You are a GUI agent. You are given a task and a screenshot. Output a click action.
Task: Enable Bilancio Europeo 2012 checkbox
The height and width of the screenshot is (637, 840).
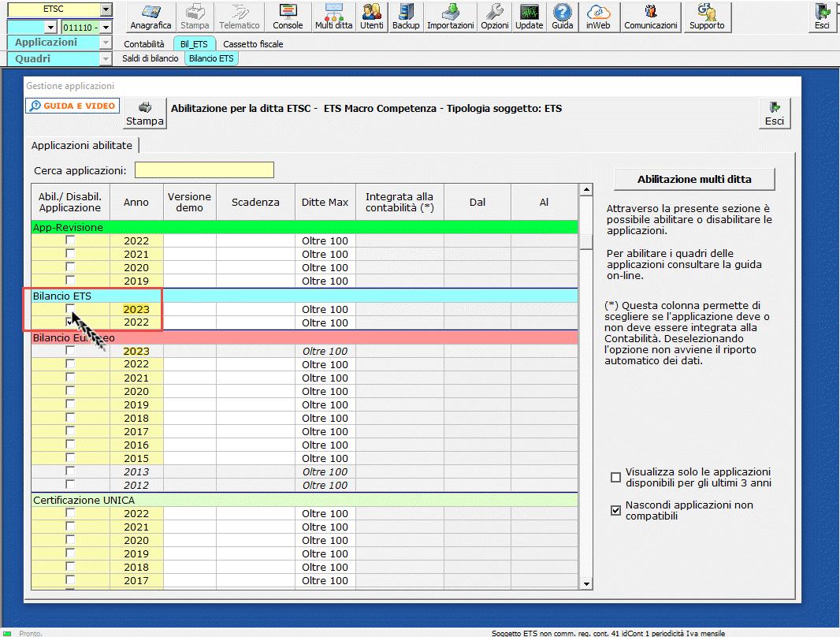pos(70,484)
